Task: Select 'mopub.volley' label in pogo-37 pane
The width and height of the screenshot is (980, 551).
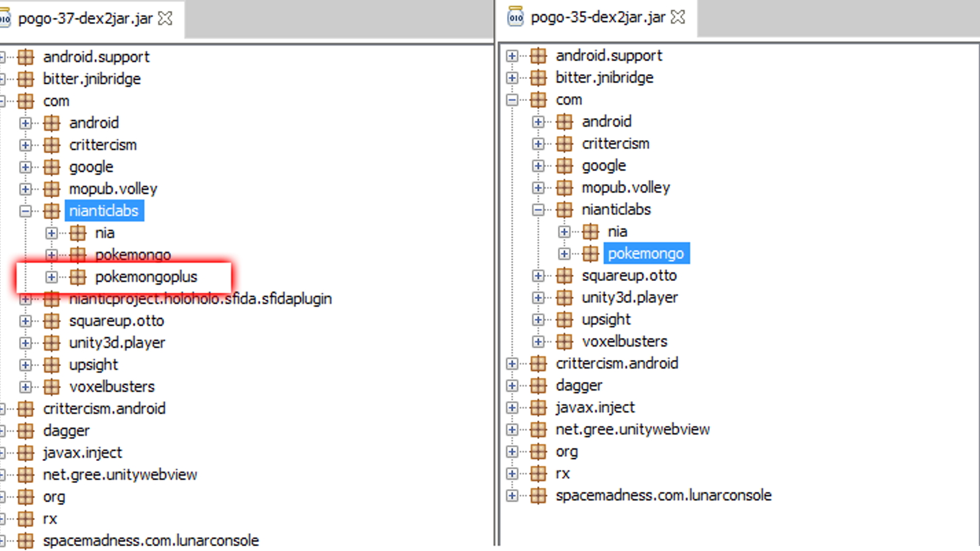Action: [113, 189]
